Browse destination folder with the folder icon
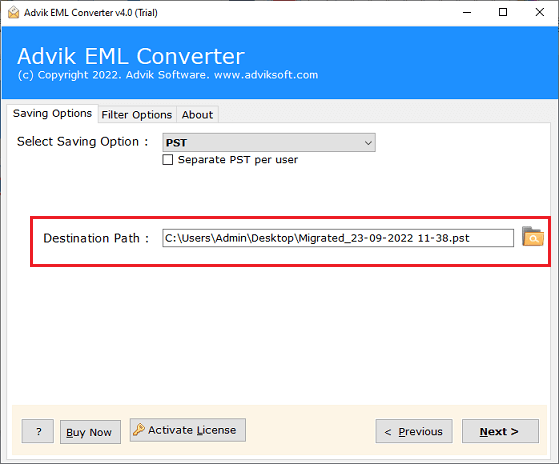The image size is (559, 464). 533,237
